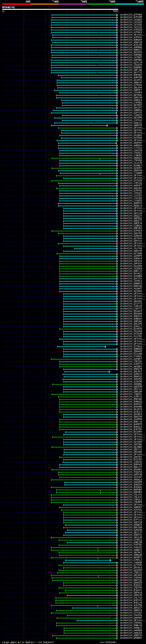Select label UniRef100_A1D467

(x=131, y=289)
